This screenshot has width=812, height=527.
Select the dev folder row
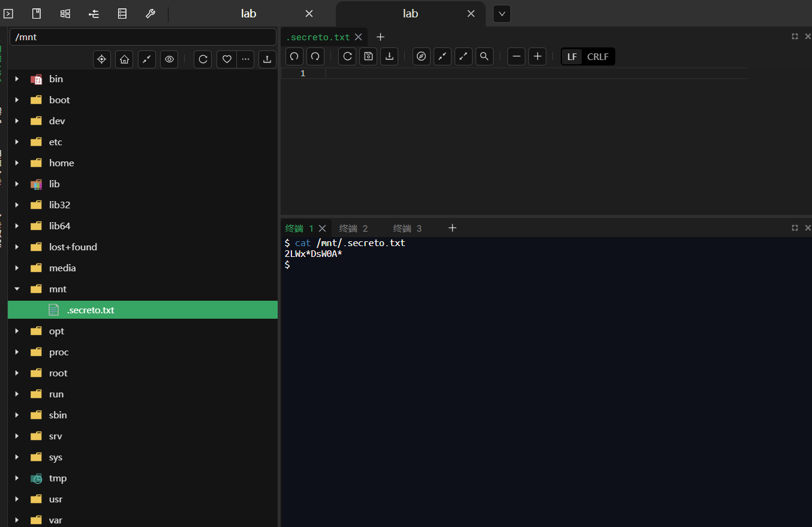[143, 121]
